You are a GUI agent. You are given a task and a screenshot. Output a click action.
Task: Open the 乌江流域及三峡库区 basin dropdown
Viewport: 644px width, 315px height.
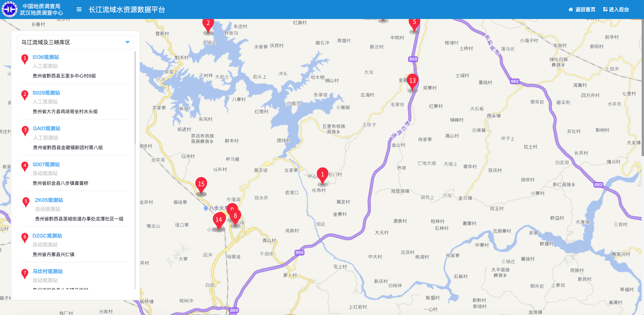click(75, 42)
